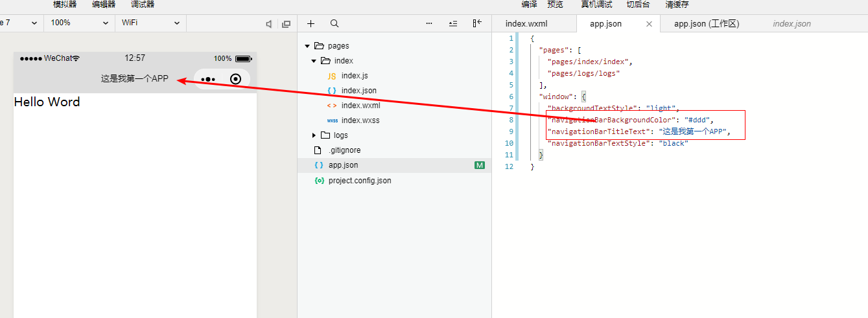Detach simulator with the pop-out window icon
Viewport: 868px width, 318px height.
tap(286, 24)
